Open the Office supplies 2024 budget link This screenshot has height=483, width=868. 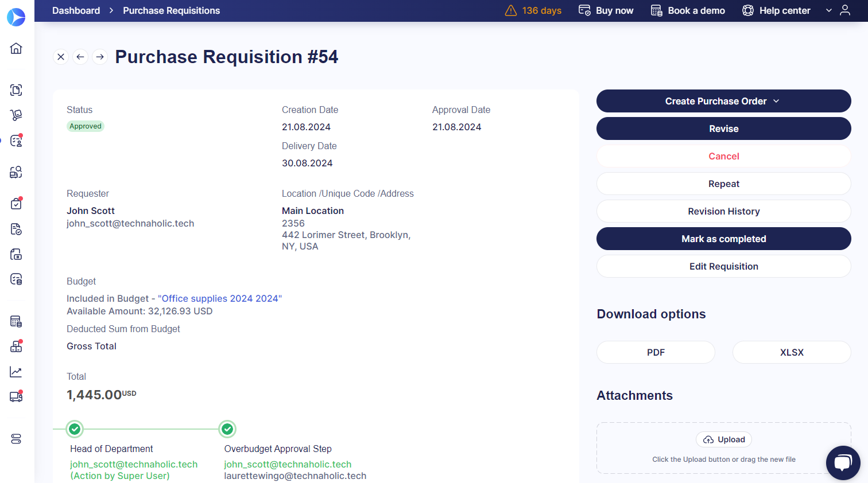(x=220, y=298)
